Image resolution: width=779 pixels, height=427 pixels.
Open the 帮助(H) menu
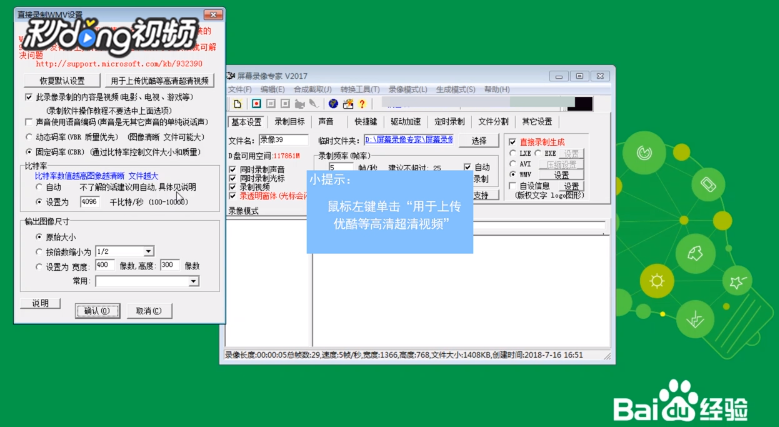(x=497, y=89)
